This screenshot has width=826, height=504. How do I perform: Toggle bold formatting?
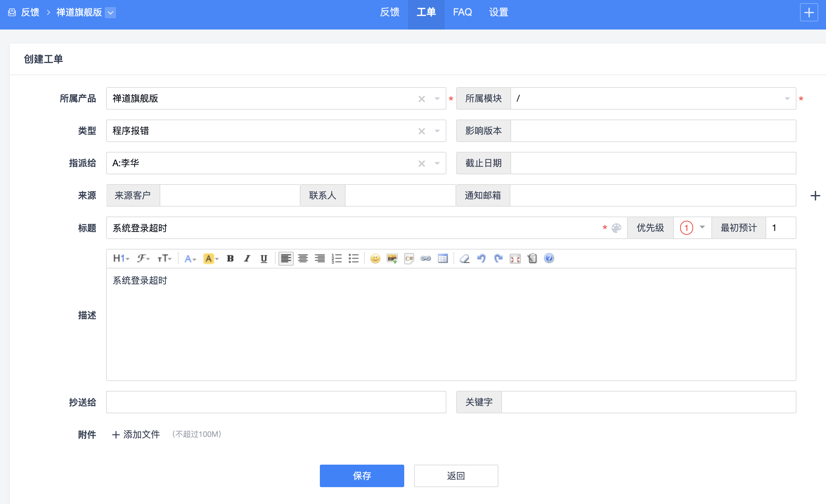click(230, 259)
